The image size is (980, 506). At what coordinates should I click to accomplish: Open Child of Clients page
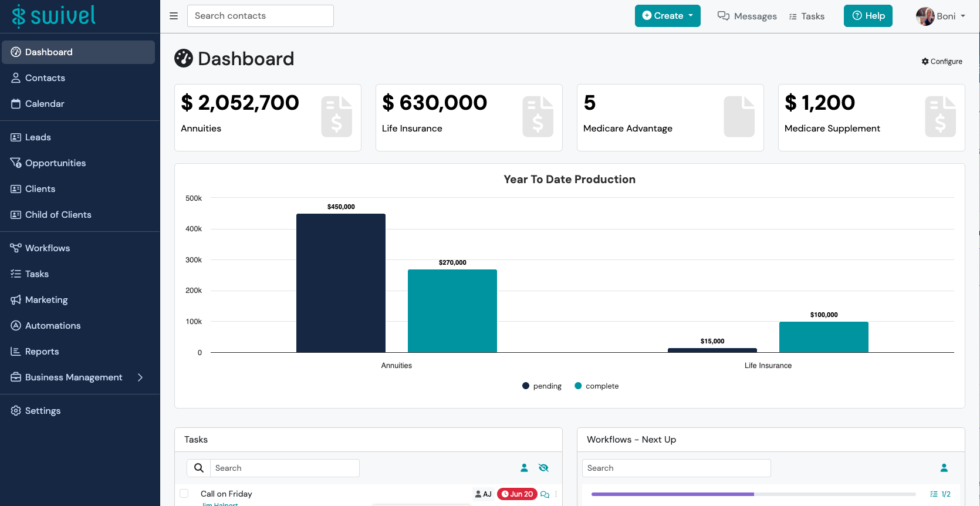(x=79, y=215)
